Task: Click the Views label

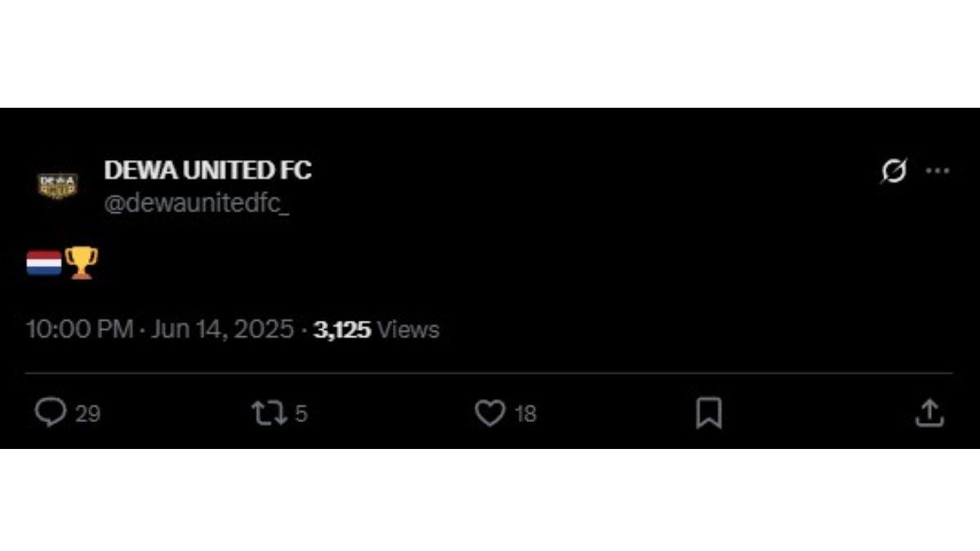Action: pyautogui.click(x=410, y=330)
